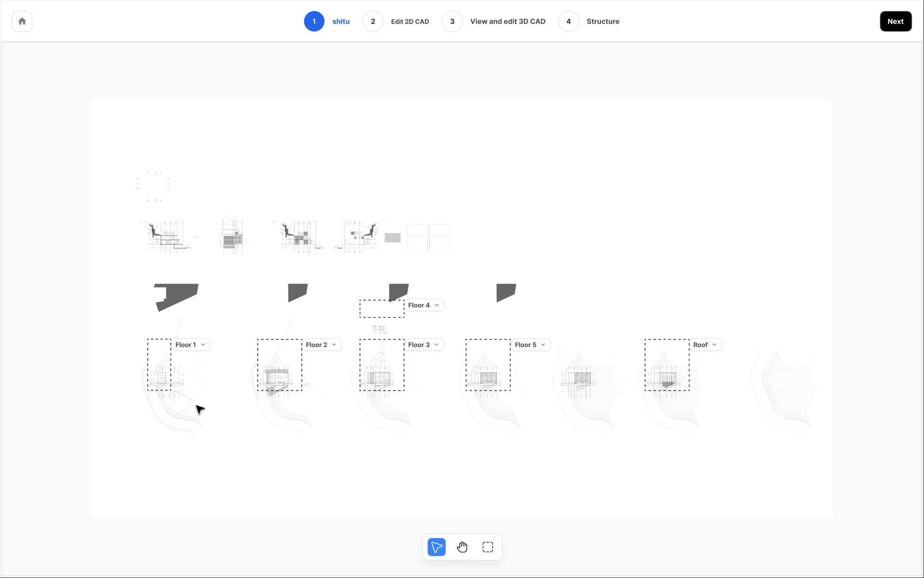Select the arrow pointer tool

tap(437, 547)
